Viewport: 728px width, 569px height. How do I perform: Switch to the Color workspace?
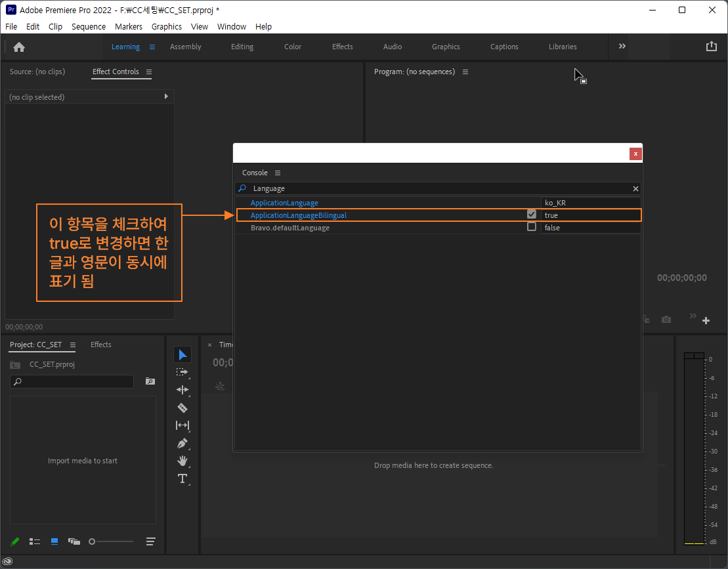pos(293,47)
